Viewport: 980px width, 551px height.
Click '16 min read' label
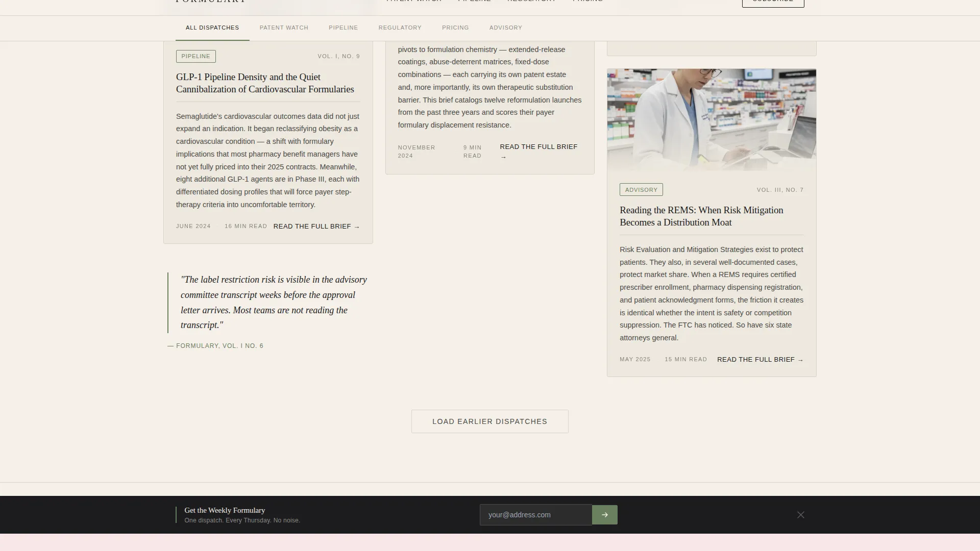point(246,227)
